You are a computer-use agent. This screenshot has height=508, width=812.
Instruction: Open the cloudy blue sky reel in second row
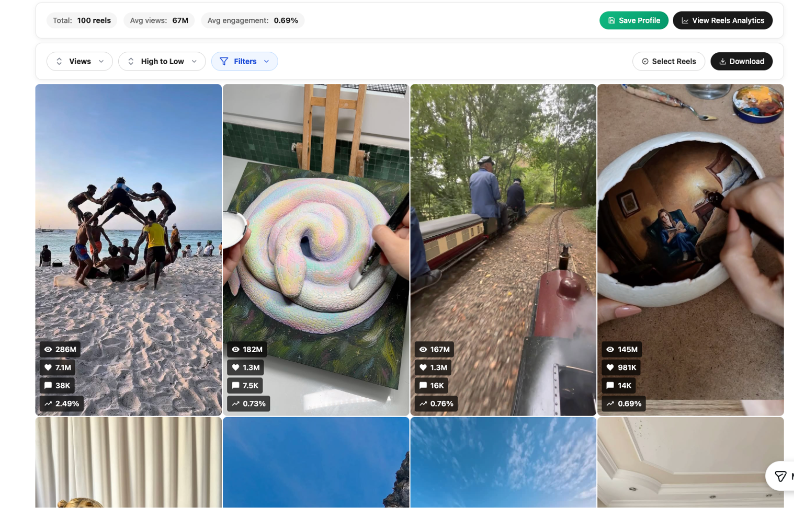503,462
